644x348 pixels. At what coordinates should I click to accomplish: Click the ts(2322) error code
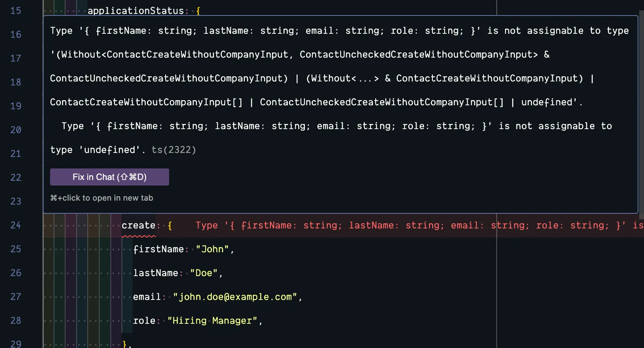[x=174, y=150]
